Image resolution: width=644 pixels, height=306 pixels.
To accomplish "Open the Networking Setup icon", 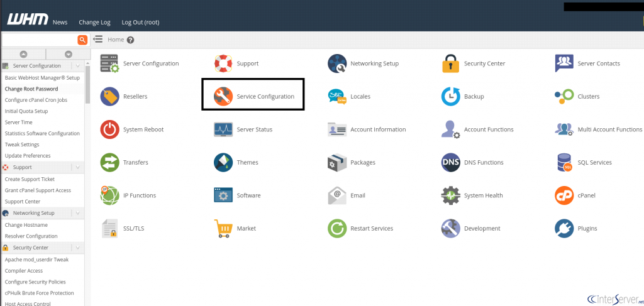I will click(337, 63).
